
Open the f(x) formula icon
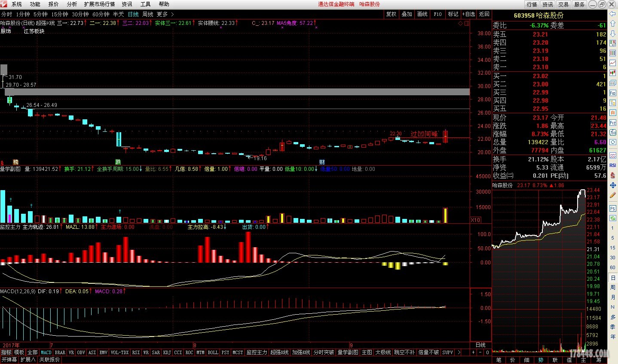613,133
